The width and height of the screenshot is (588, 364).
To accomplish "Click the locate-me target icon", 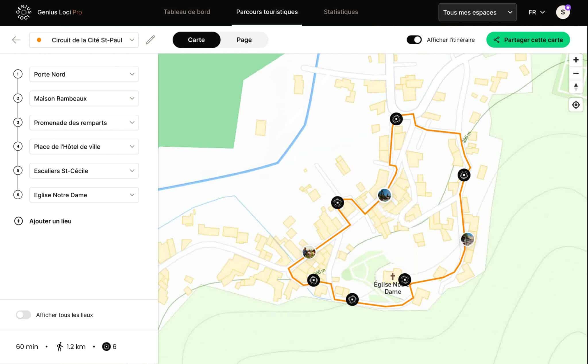I will (576, 105).
